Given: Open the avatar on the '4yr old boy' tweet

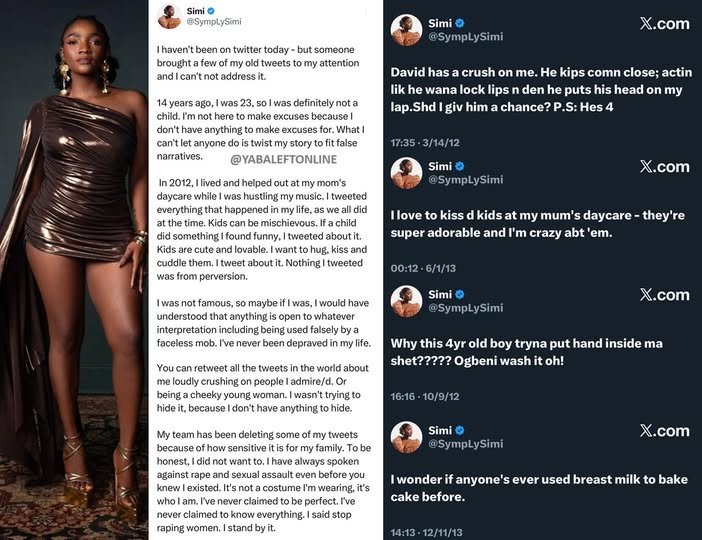Looking at the screenshot, I should pos(406,301).
